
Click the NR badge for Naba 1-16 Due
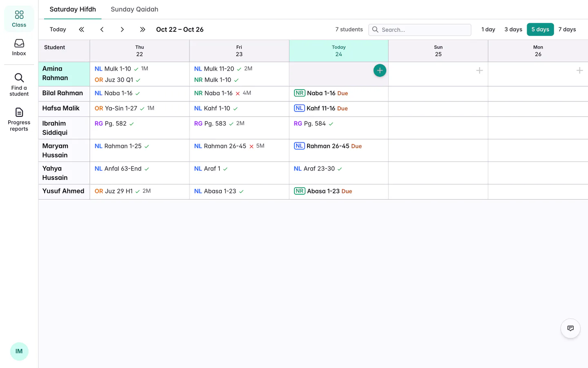point(300,93)
